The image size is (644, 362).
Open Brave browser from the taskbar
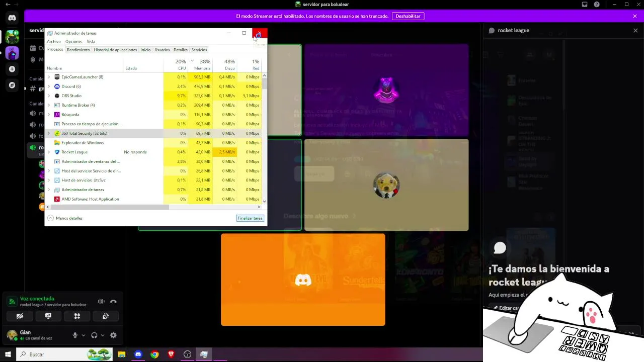click(x=171, y=354)
